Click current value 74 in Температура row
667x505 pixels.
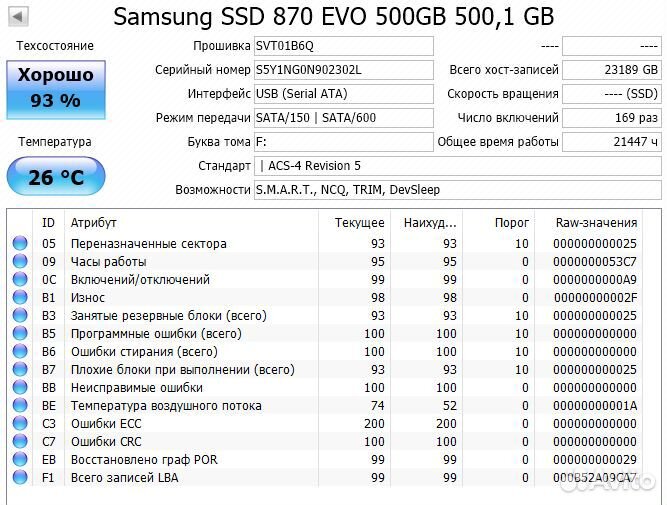coord(377,406)
